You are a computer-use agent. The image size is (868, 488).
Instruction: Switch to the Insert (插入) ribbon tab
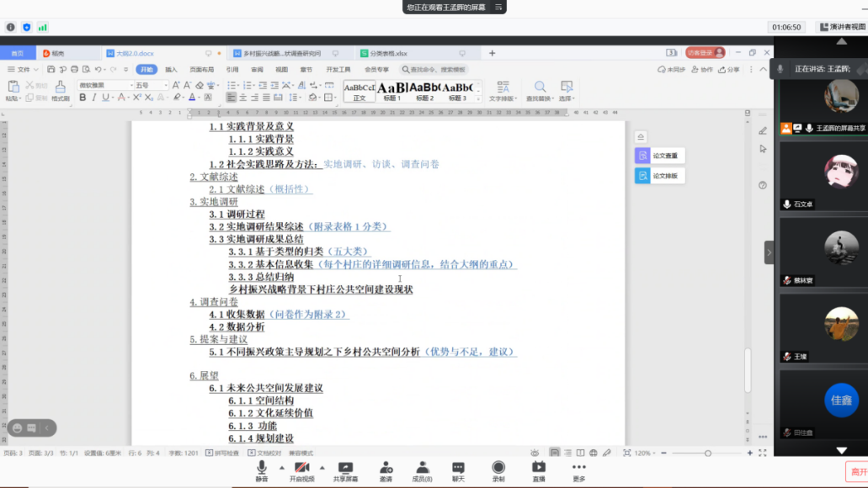[171, 70]
